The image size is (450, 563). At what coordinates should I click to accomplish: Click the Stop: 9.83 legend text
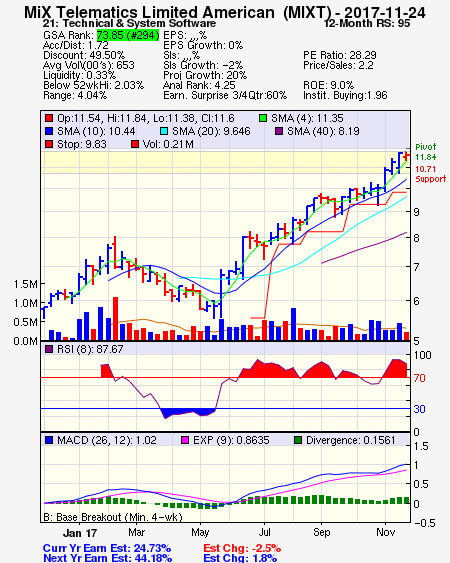[x=82, y=144]
